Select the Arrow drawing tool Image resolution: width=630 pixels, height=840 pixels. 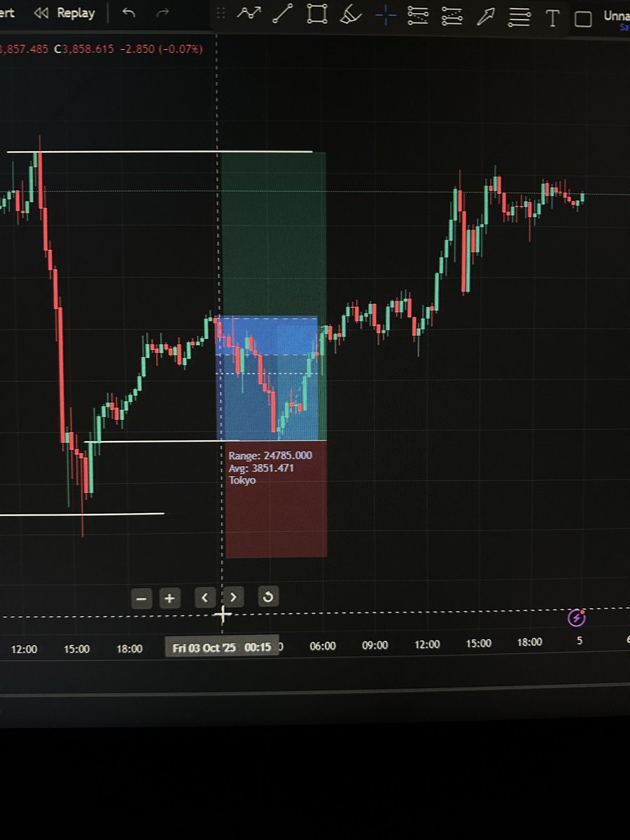tap(486, 17)
